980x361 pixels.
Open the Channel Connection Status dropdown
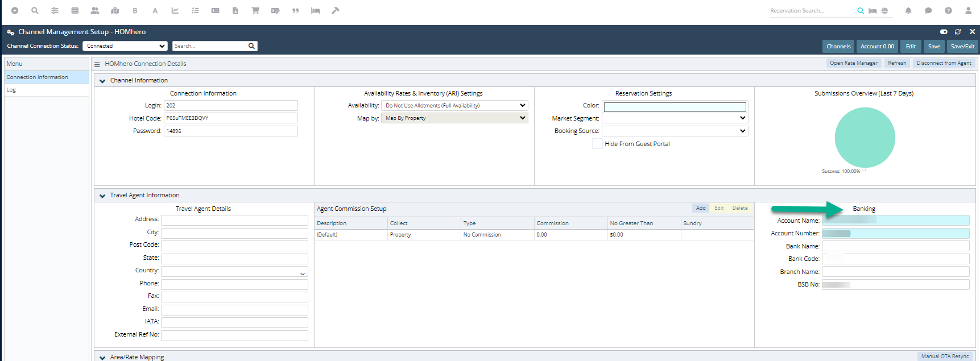[125, 46]
